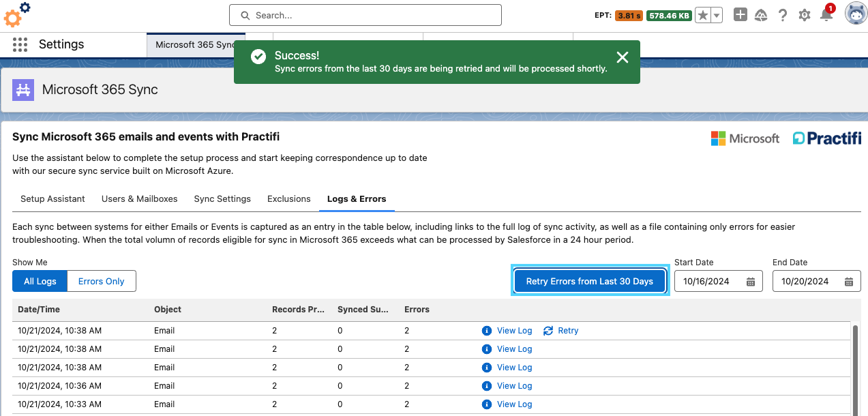Image resolution: width=868 pixels, height=416 pixels.
Task: Open the Trailhead guidance icon
Action: click(762, 15)
